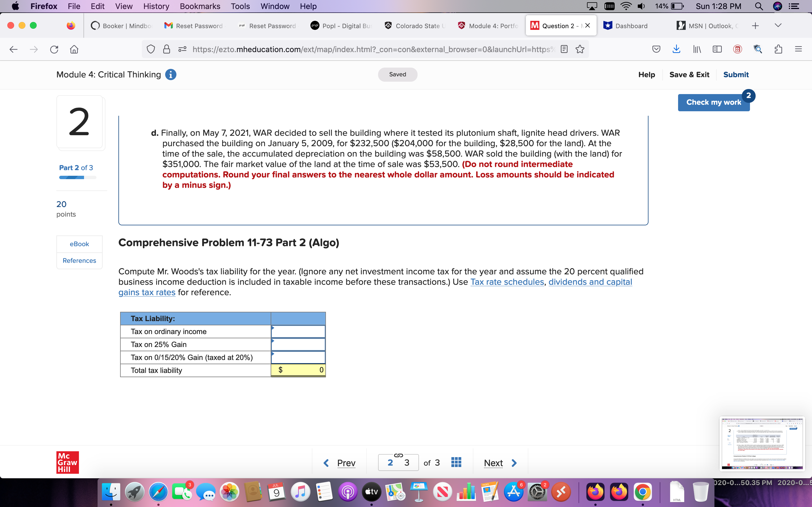The image size is (812, 507).
Task: Click the module info icon
Action: point(171,74)
